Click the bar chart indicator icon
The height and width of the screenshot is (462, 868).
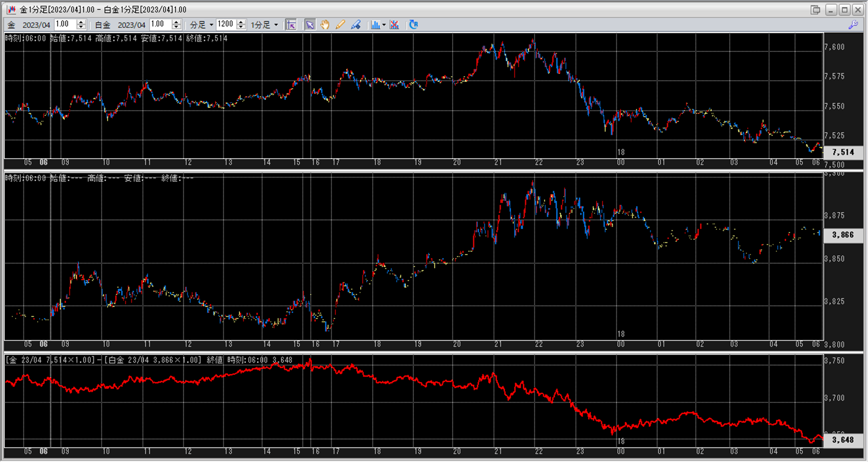pyautogui.click(x=375, y=25)
